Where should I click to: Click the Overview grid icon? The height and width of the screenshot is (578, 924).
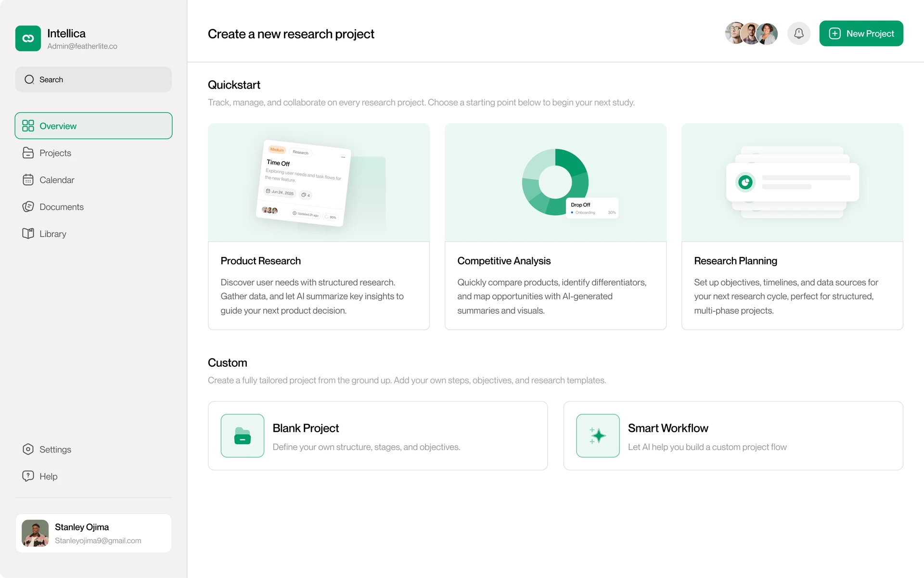pyautogui.click(x=28, y=126)
